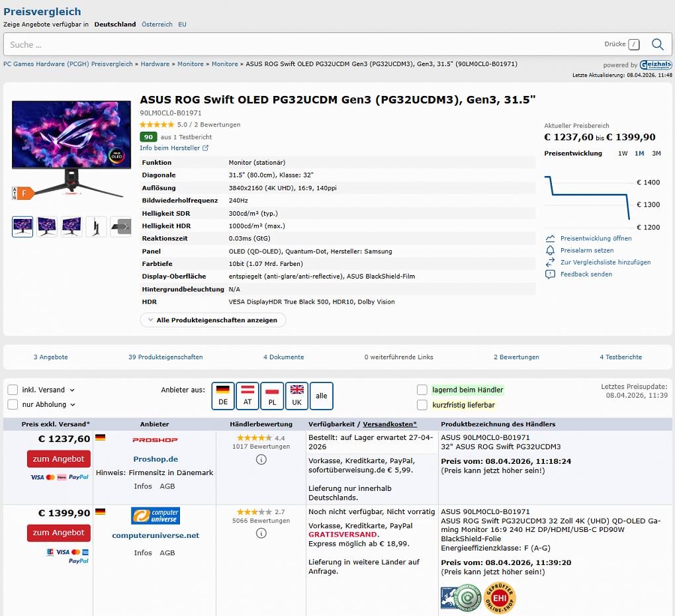The image size is (675, 616).
Task: Open computeruniverse info circle icon
Action: point(261,533)
